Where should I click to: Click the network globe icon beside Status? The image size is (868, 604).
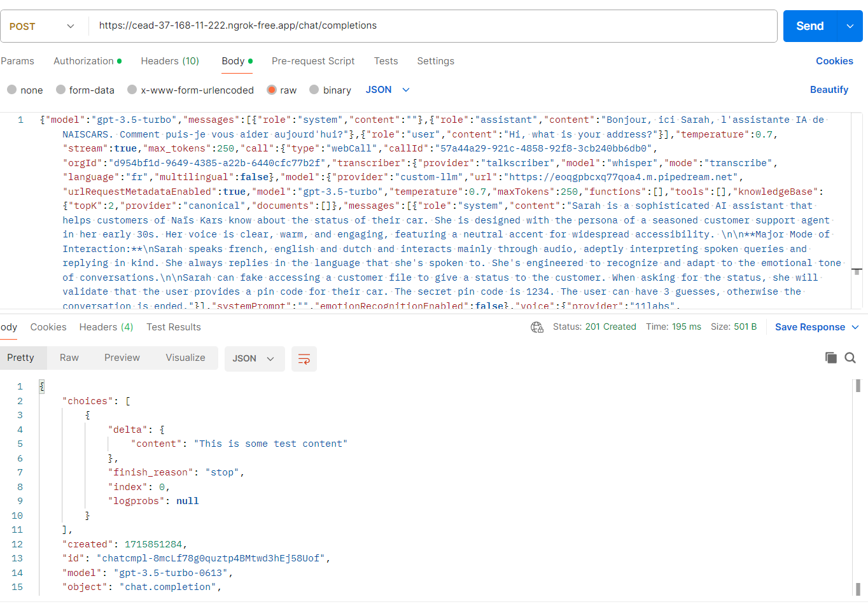(x=537, y=327)
